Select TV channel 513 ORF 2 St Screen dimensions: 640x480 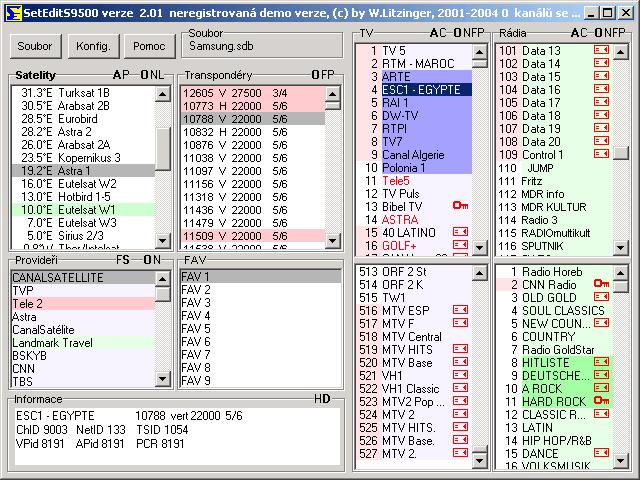(x=414, y=272)
